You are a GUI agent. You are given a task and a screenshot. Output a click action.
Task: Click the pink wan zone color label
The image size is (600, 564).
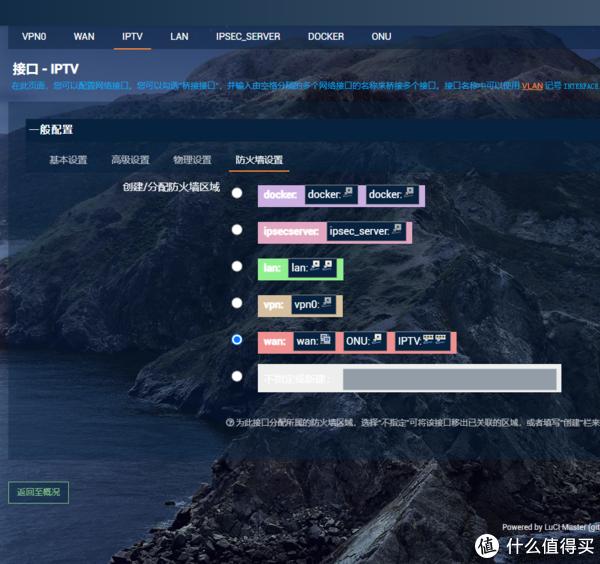click(x=274, y=341)
